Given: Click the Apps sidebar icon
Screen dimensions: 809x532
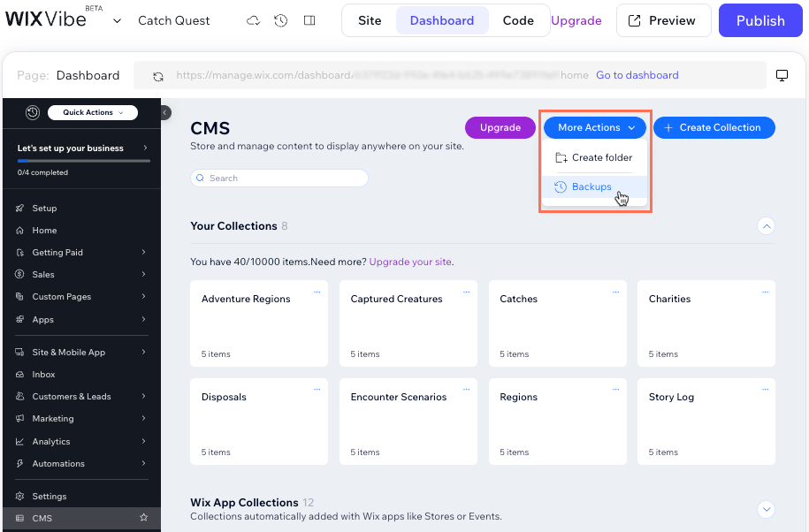Looking at the screenshot, I should (x=19, y=319).
